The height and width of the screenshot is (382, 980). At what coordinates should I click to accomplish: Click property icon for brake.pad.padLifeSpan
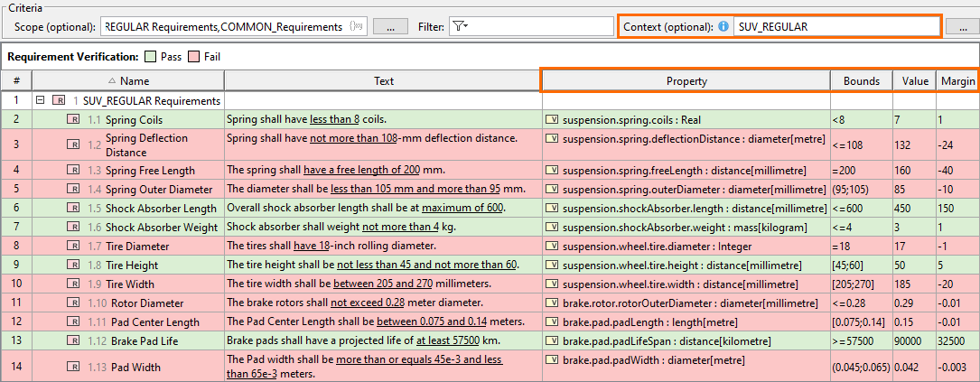click(x=552, y=340)
